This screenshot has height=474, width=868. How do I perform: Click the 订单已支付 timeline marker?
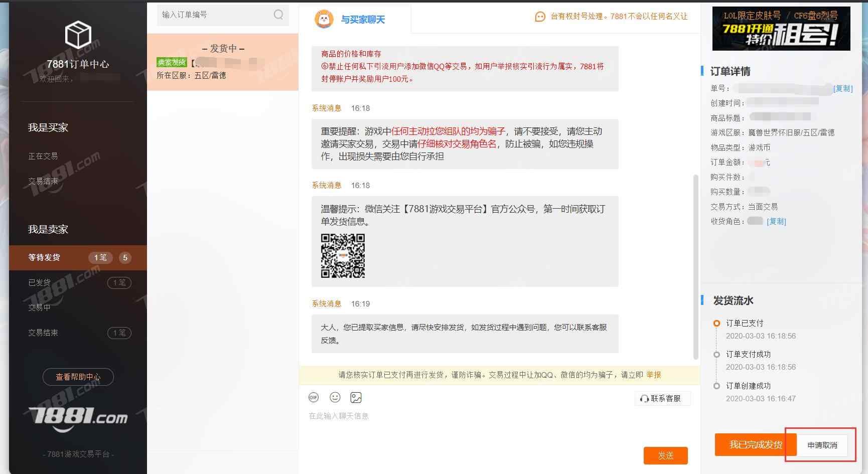716,323
